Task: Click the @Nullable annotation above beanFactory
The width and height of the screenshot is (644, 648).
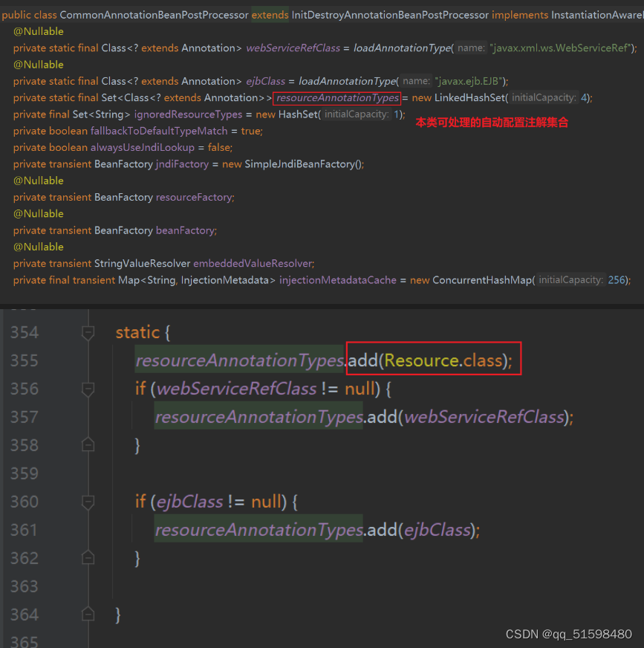Action: [38, 213]
